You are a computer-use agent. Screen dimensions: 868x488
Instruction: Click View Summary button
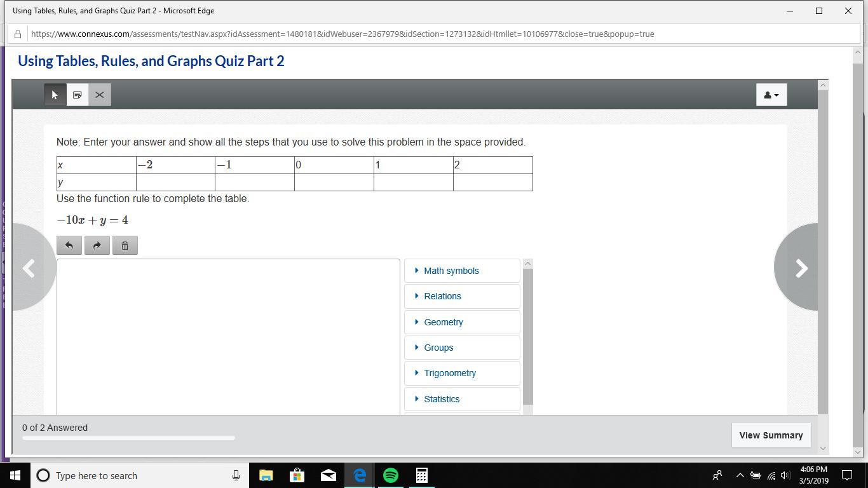pyautogui.click(x=771, y=435)
